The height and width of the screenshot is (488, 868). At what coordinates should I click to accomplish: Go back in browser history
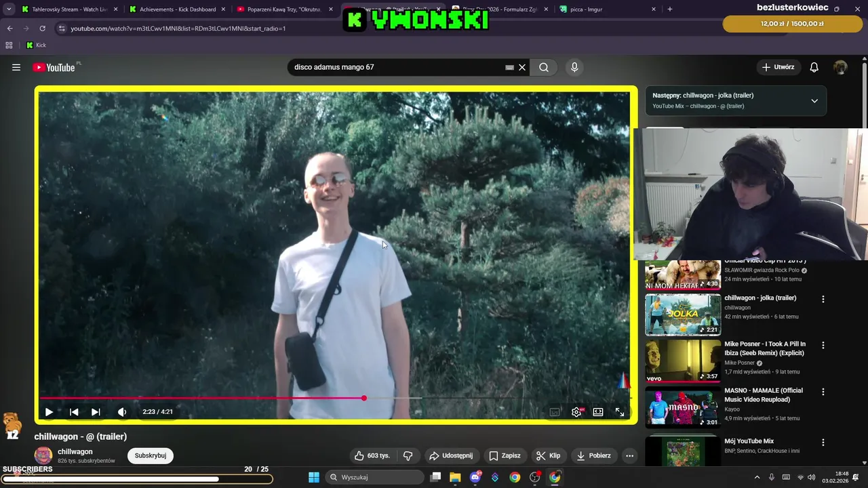(x=9, y=28)
